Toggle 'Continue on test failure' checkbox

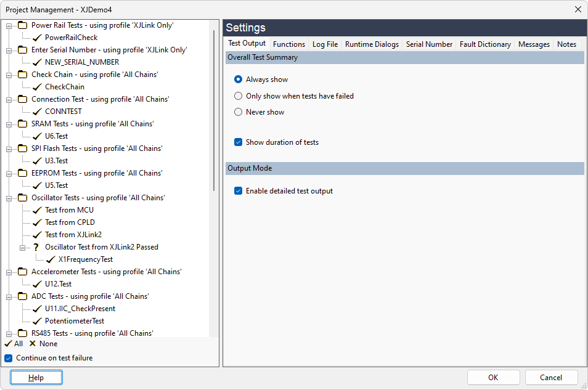tap(9, 358)
